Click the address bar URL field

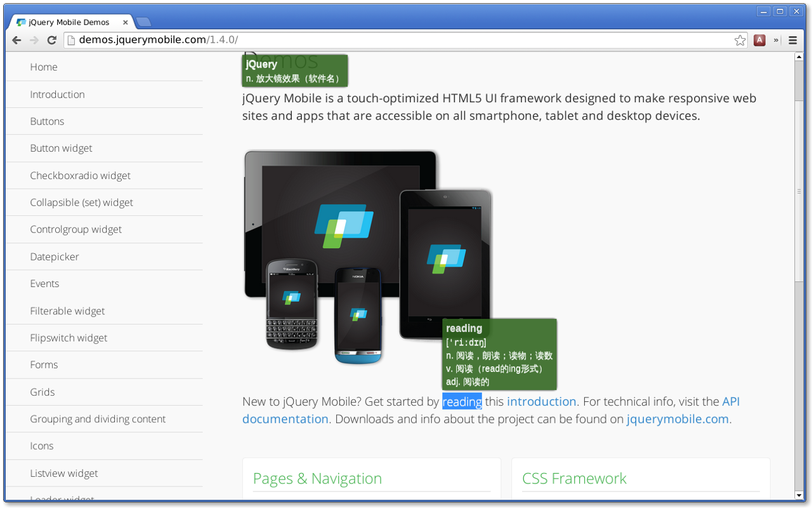click(406, 40)
